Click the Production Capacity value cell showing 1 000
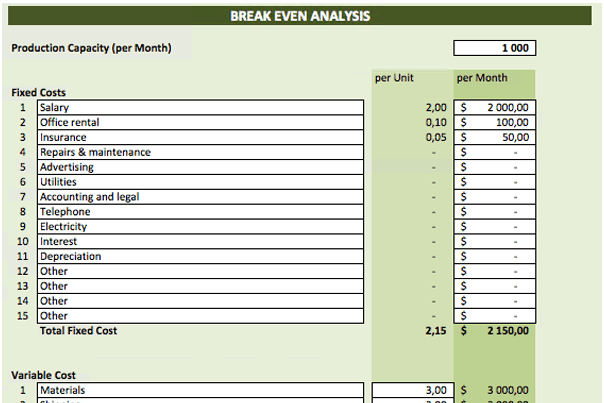604x403 pixels. click(x=495, y=48)
